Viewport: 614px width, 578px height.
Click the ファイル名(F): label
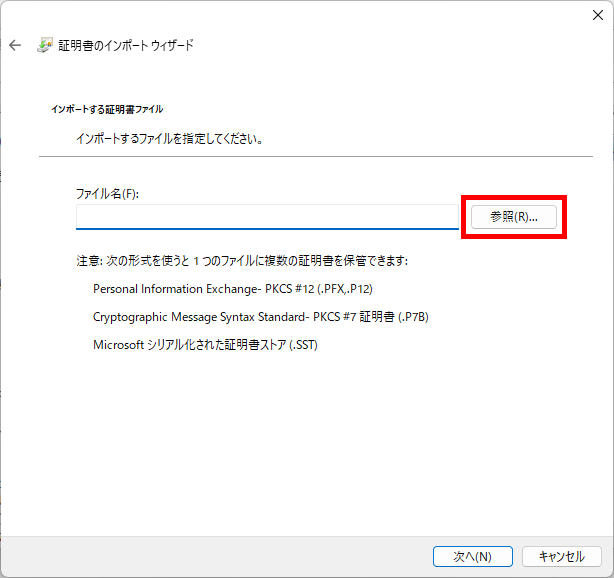tap(107, 193)
